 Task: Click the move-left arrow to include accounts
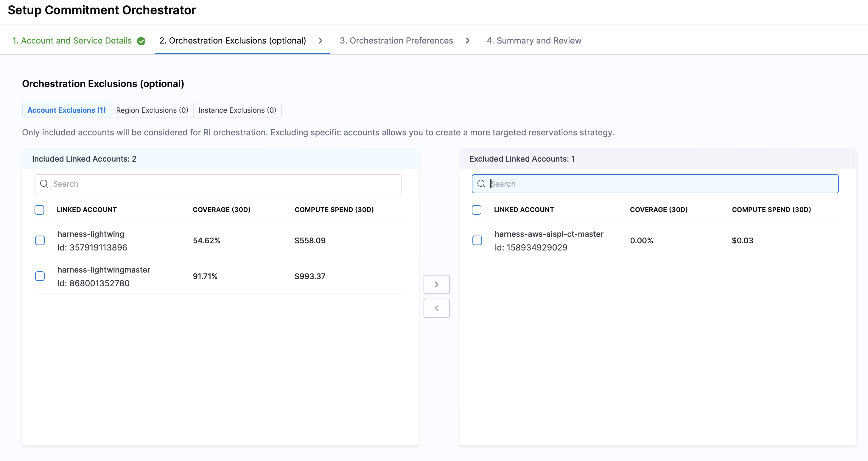(436, 308)
